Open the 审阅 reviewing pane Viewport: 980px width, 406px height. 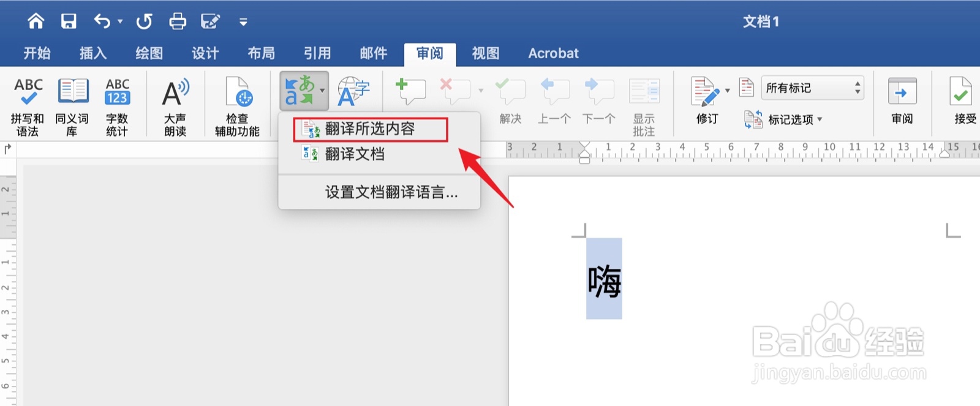coord(902,101)
